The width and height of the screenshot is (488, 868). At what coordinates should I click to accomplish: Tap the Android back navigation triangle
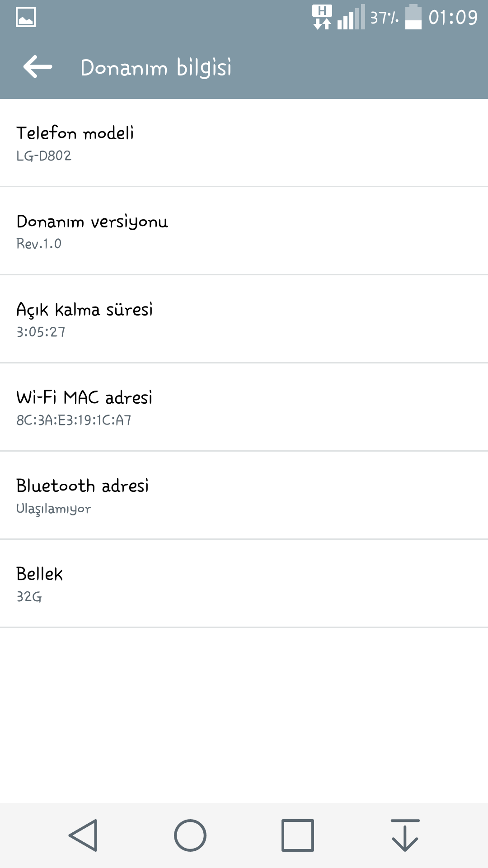pos(83,835)
